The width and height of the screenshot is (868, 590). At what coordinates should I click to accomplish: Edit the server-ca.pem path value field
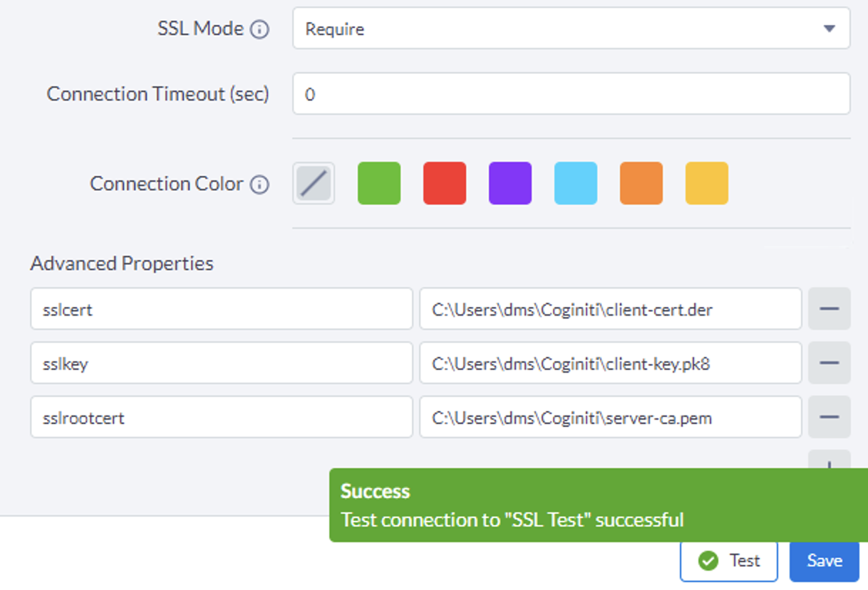611,417
